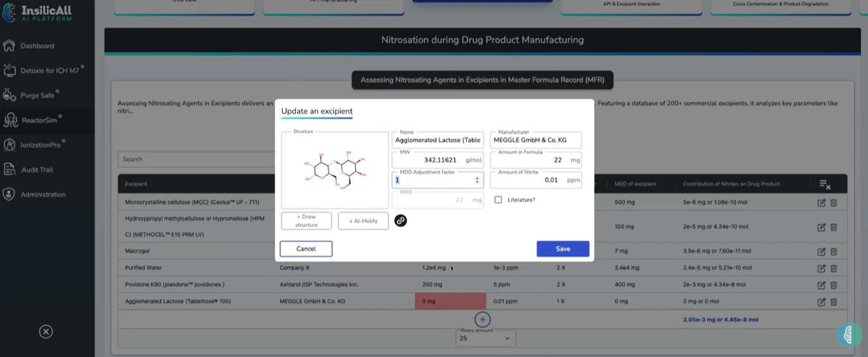Edit the Agglomerated Lactose table row

(x=821, y=302)
